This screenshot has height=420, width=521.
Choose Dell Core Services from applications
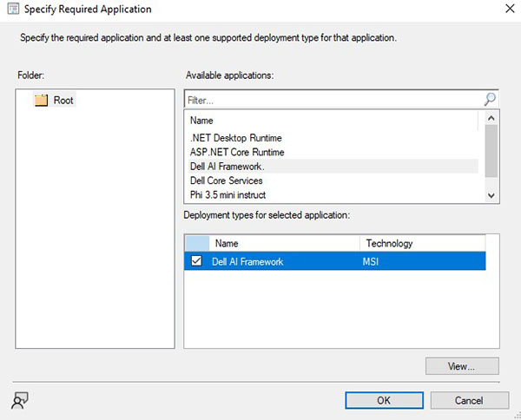point(226,180)
